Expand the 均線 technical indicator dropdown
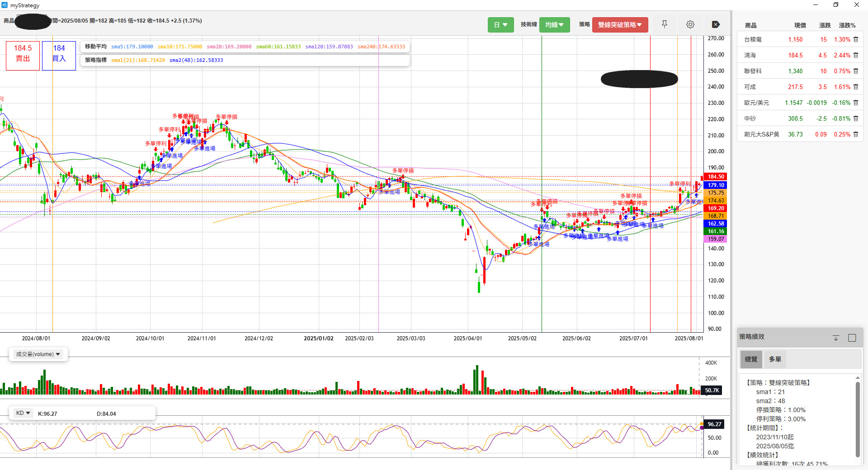Viewport: 868px width, 470px height. (x=554, y=25)
